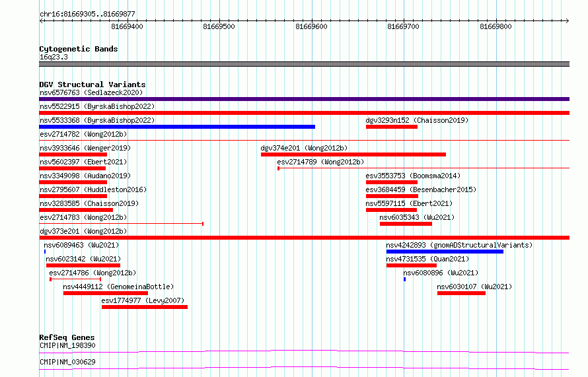Open nsv3283585 (Chaisson2019) label
This screenshot has height=377, width=588.
[89, 203]
